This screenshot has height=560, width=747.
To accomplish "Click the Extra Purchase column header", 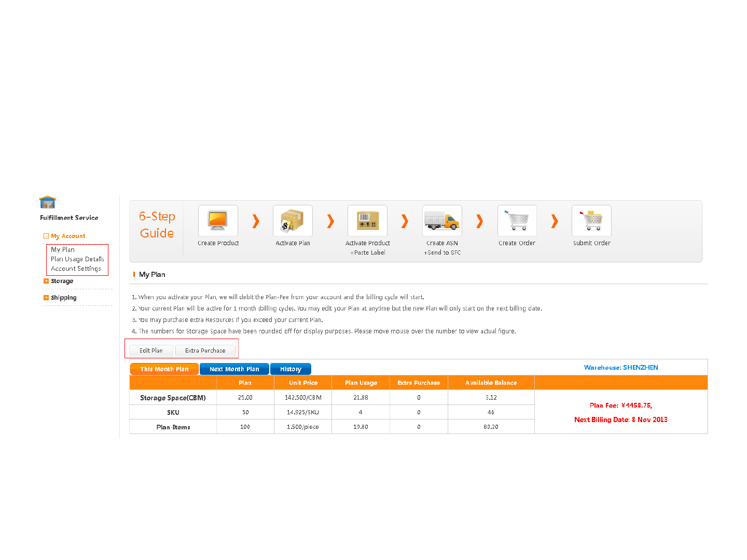I will coord(419,383).
